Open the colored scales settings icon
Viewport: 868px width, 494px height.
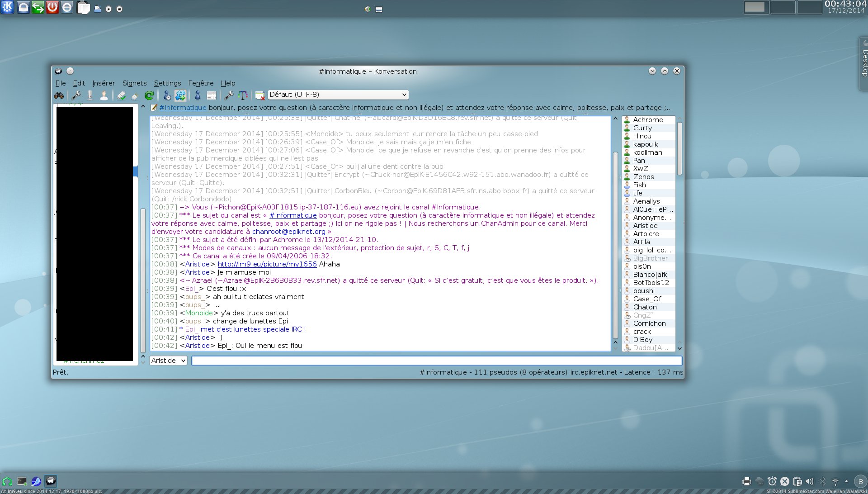pyautogui.click(x=243, y=95)
